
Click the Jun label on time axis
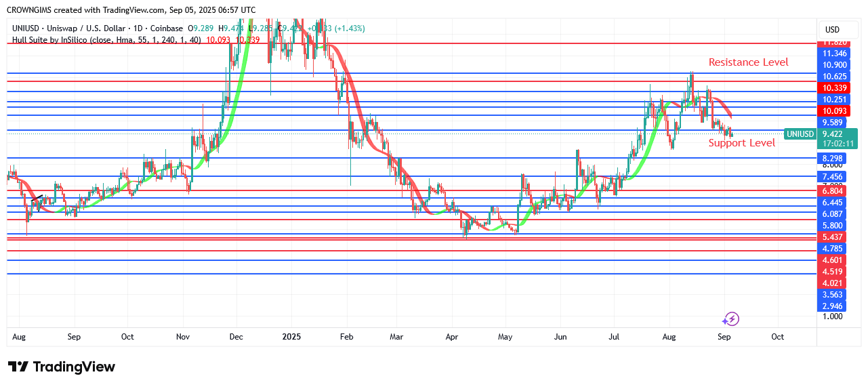pos(560,337)
